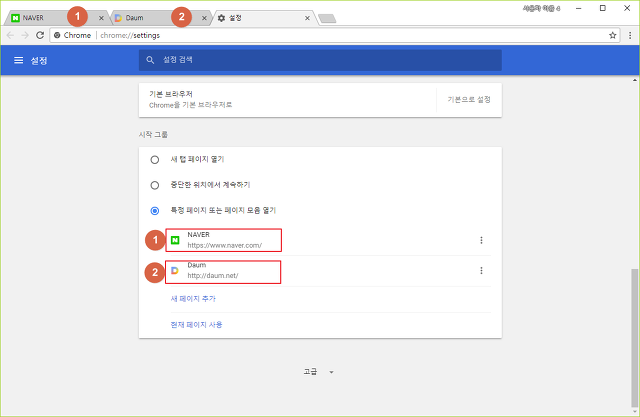Click the '새 페이지 추가' link
Screen dimensions: 640x417
(x=193, y=299)
